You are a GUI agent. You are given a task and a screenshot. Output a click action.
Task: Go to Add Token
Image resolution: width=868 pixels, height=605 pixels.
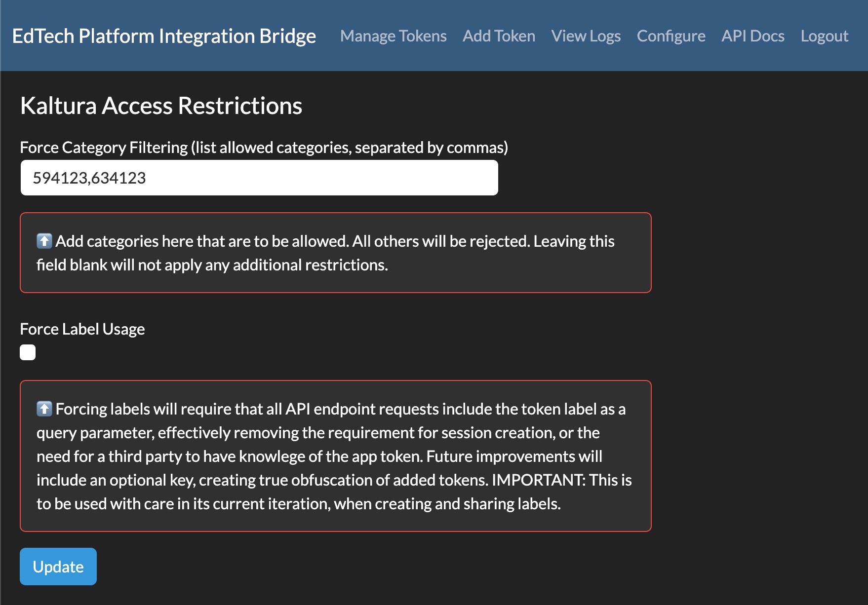coord(499,36)
